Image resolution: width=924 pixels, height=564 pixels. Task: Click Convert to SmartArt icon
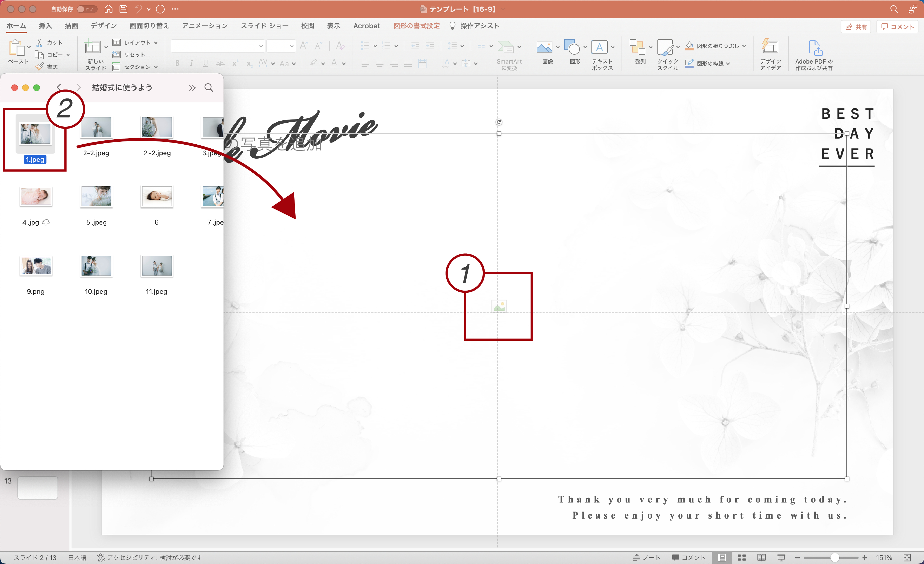(506, 47)
